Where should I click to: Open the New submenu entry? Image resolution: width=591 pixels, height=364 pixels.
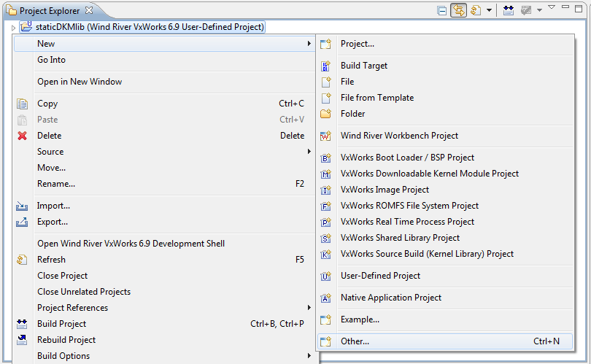coord(164,44)
